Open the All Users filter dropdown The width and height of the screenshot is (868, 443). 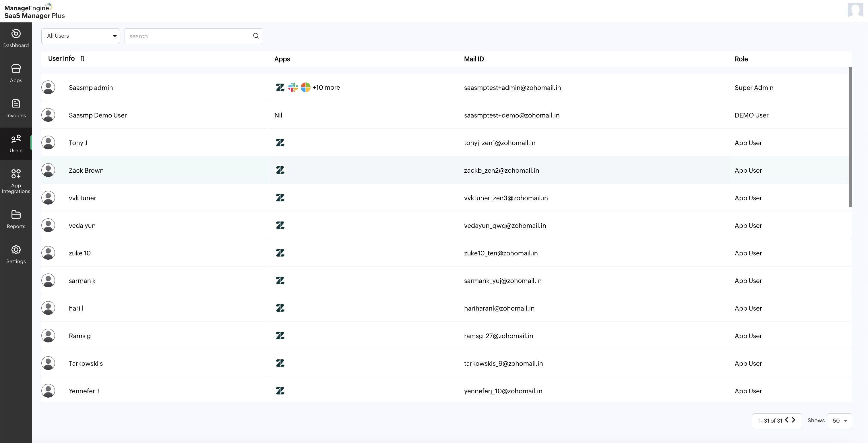point(81,36)
